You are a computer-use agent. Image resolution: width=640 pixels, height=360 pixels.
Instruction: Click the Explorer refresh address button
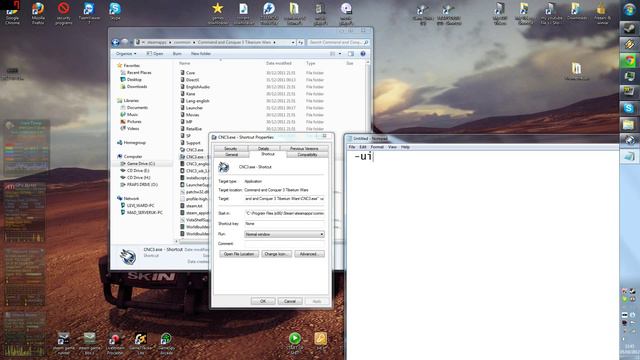point(300,42)
